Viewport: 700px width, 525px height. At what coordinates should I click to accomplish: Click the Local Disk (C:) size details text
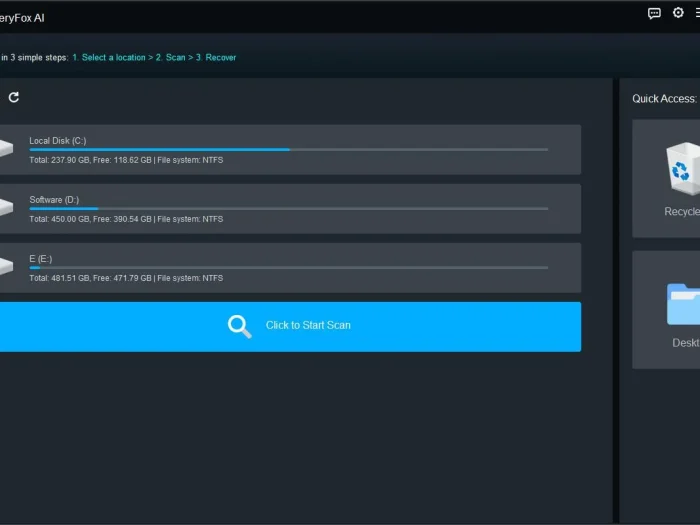click(x=126, y=160)
